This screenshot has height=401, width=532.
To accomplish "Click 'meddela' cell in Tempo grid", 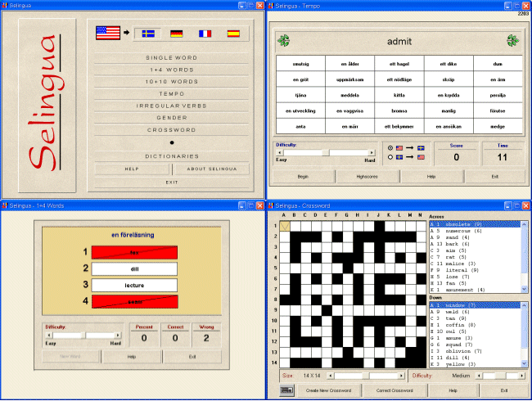I will (x=349, y=95).
